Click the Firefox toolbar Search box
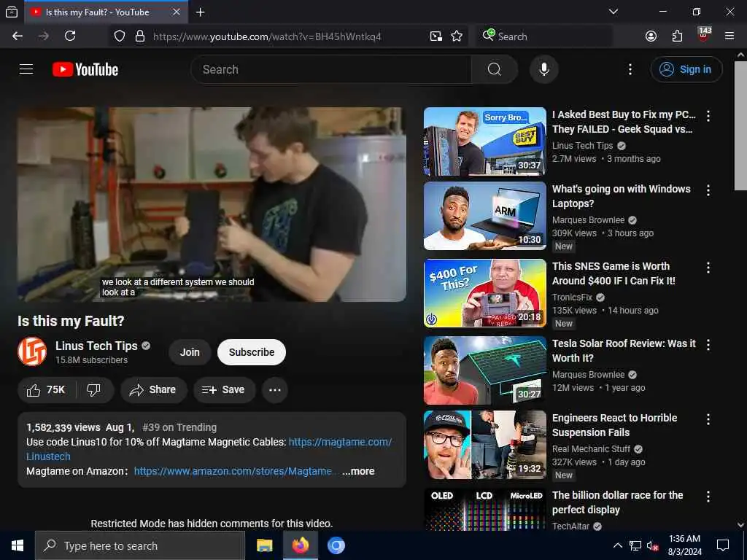Viewport: 747px width, 560px height. click(x=544, y=36)
